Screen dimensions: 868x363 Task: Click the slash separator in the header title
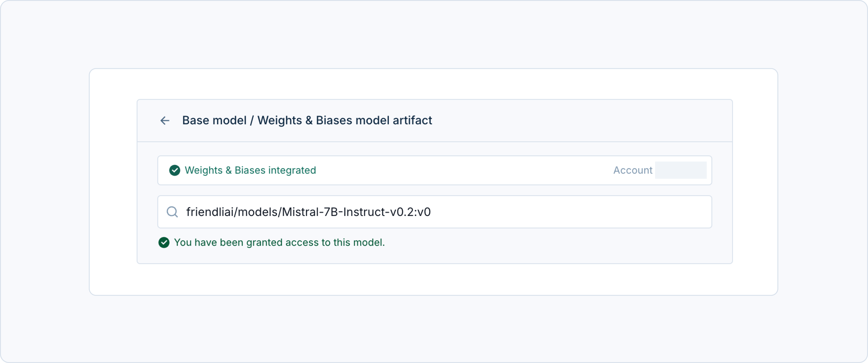coord(252,120)
